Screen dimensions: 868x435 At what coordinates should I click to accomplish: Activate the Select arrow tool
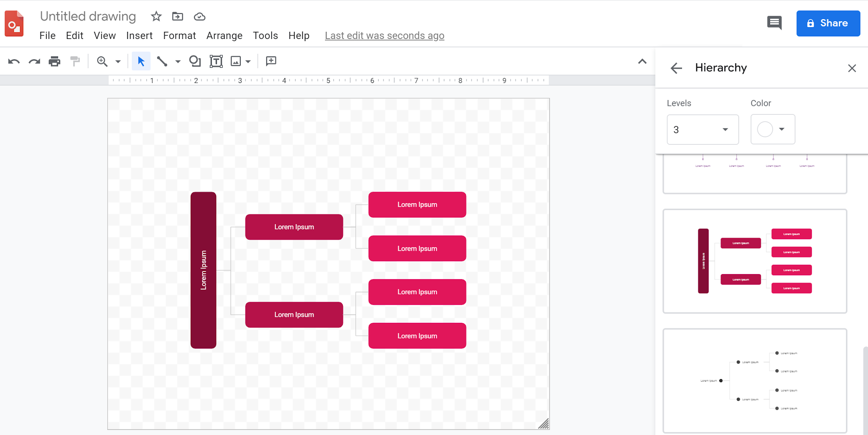[x=141, y=61]
